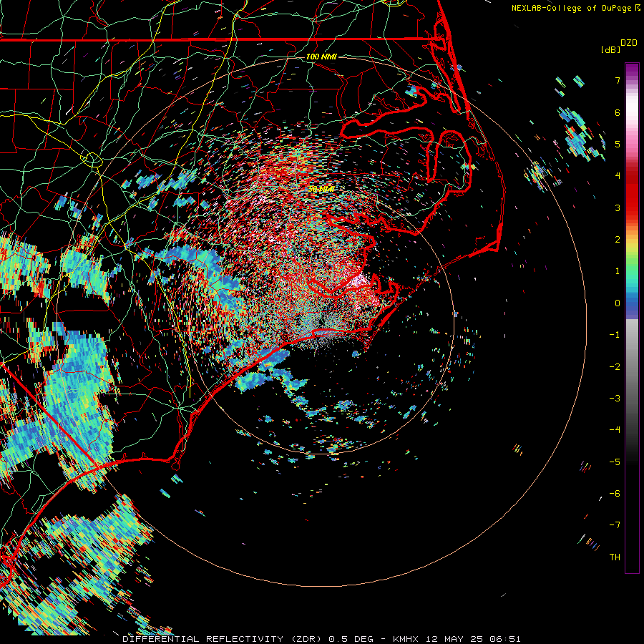
Task: Pick the -7 tick label on the scale
Action: pos(615,525)
